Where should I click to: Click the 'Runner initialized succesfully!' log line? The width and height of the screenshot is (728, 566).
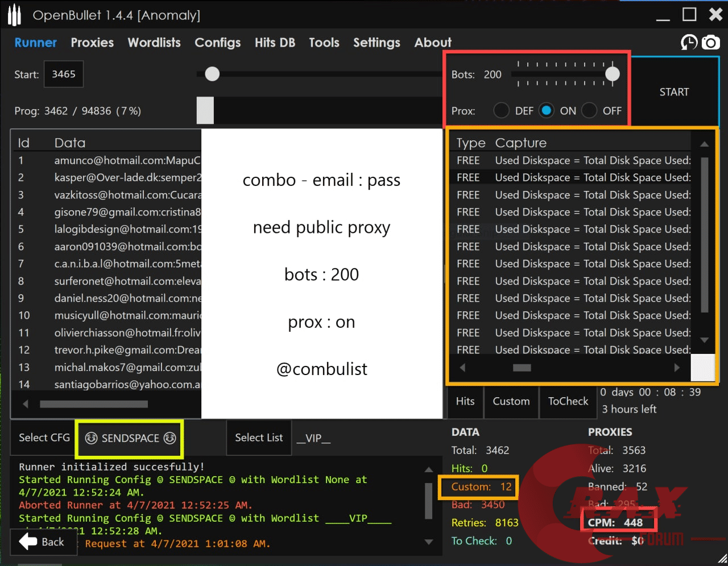(111, 467)
